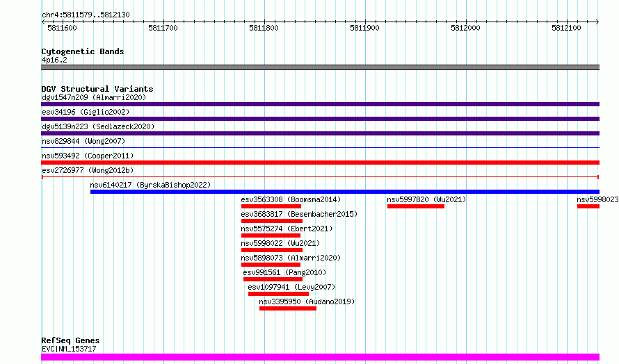Open the nsv5898073 (Almarri2020) label
The image size is (619, 364).
291,258
